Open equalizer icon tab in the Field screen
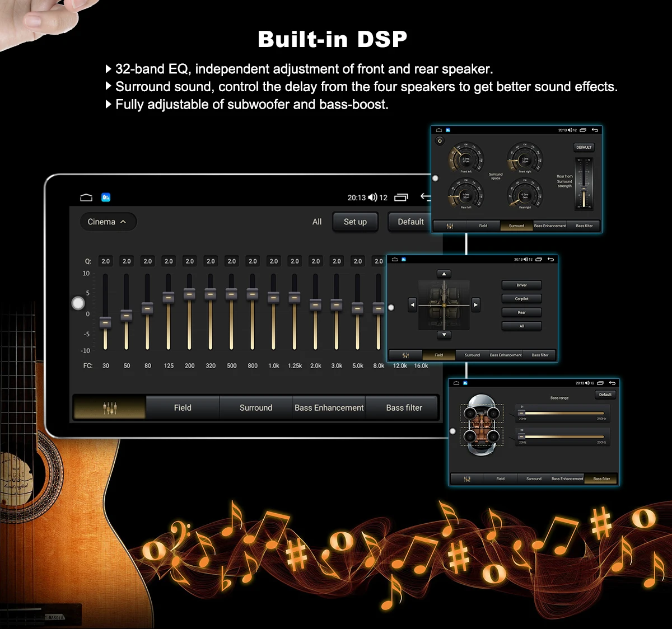 pyautogui.click(x=405, y=355)
